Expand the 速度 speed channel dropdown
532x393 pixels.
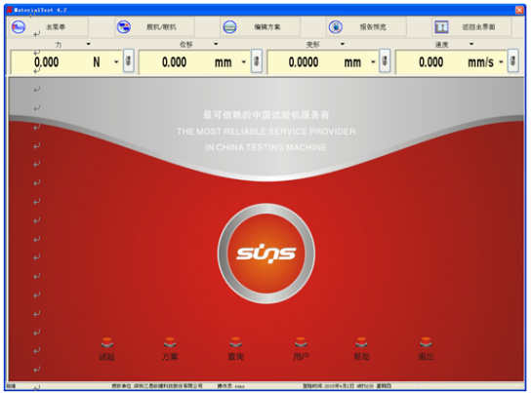tap(471, 44)
